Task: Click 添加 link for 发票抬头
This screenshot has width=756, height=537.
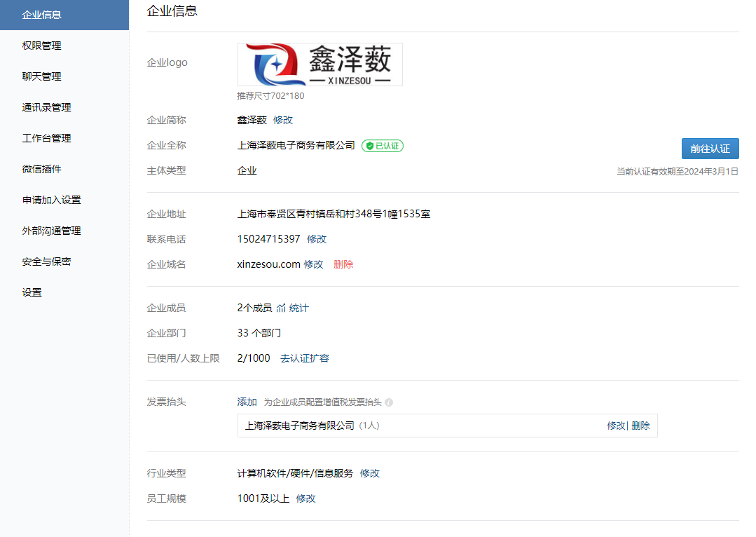Action: 247,402
